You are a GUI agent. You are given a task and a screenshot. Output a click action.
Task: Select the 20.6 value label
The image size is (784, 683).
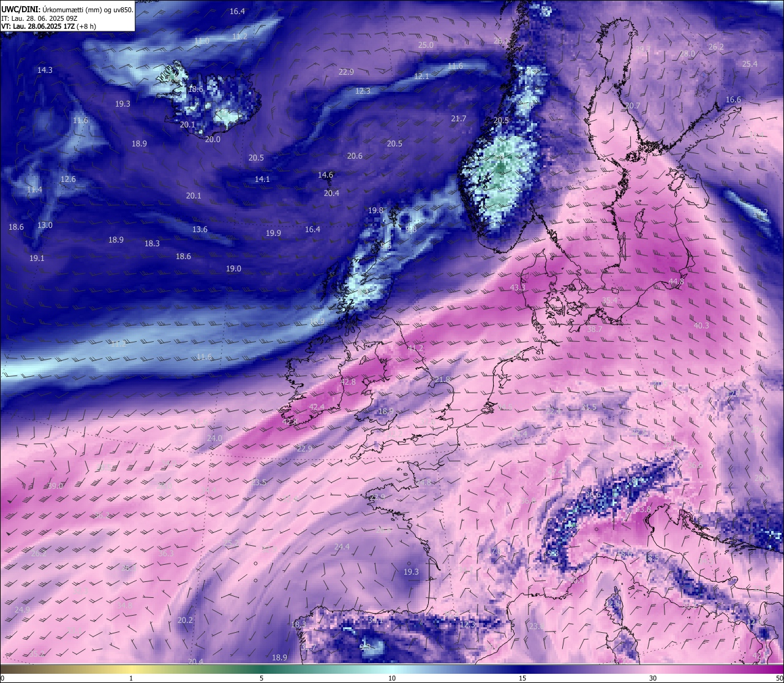click(355, 156)
